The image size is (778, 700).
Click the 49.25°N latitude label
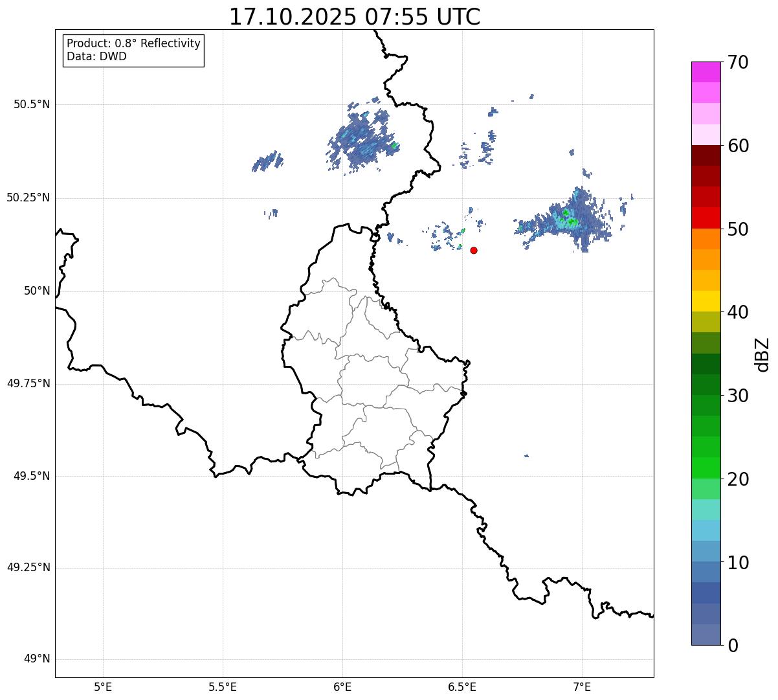[x=28, y=567]
